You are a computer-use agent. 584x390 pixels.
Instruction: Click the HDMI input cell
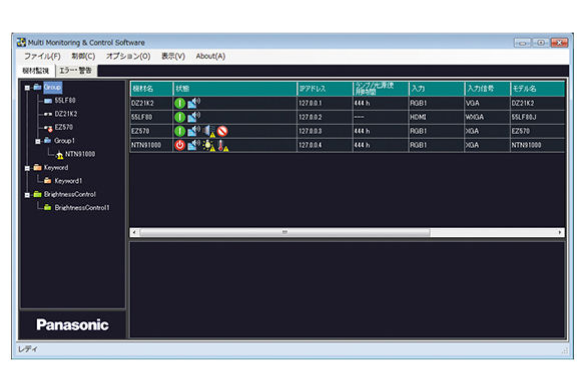437,117
